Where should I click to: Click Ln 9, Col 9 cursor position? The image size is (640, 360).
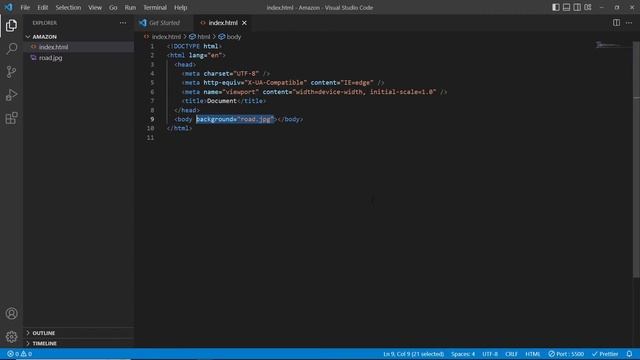pos(413,354)
